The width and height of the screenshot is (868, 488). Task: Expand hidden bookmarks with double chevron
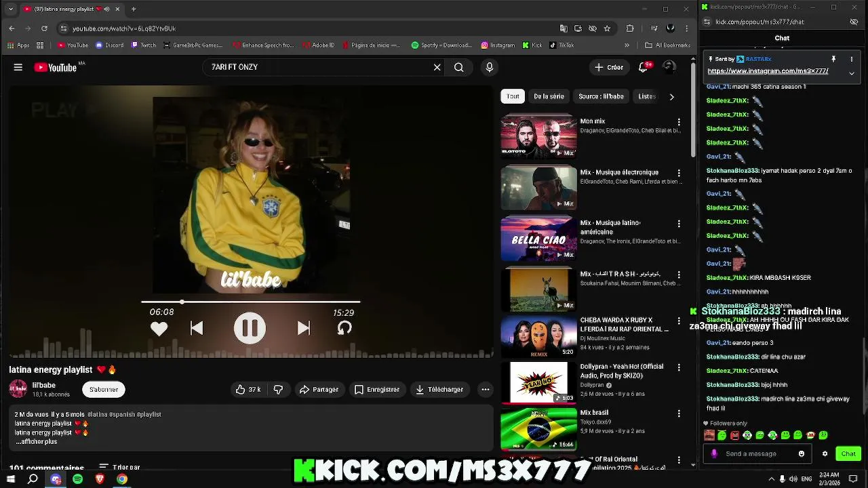click(627, 45)
